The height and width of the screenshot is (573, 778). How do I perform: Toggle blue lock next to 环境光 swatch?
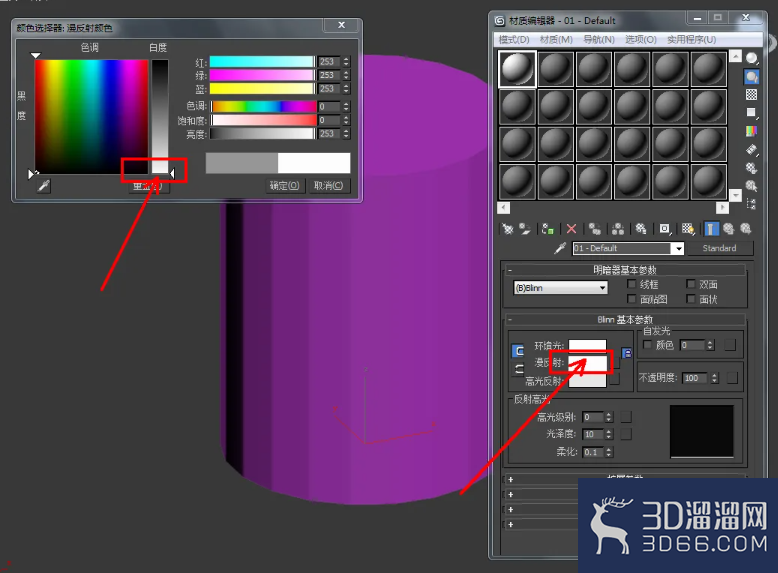click(x=627, y=353)
